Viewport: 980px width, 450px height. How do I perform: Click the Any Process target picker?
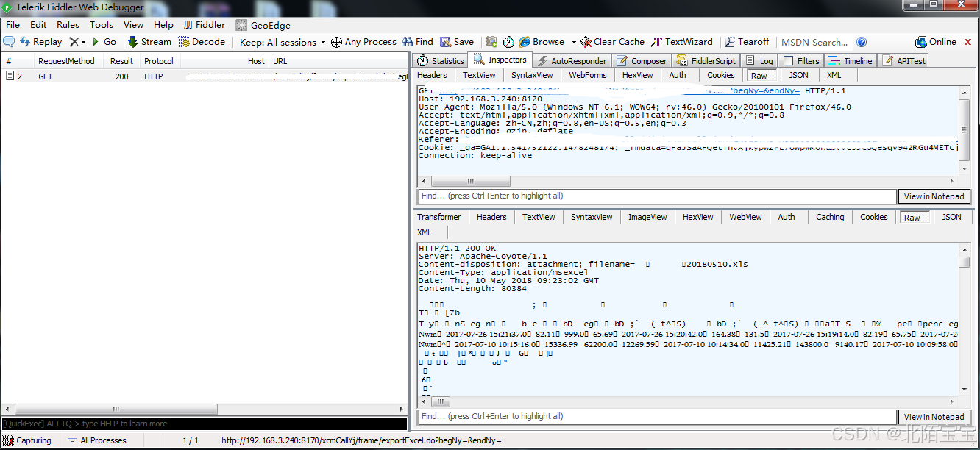pos(363,42)
